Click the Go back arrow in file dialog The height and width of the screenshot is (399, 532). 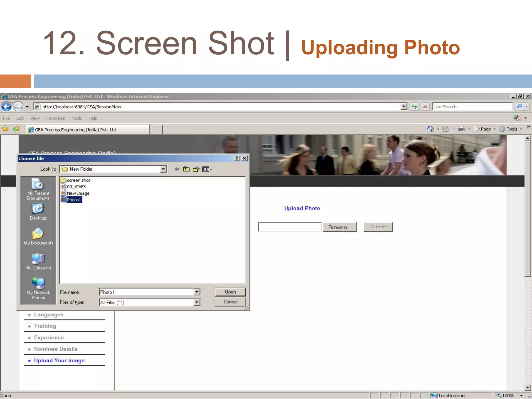[177, 169]
